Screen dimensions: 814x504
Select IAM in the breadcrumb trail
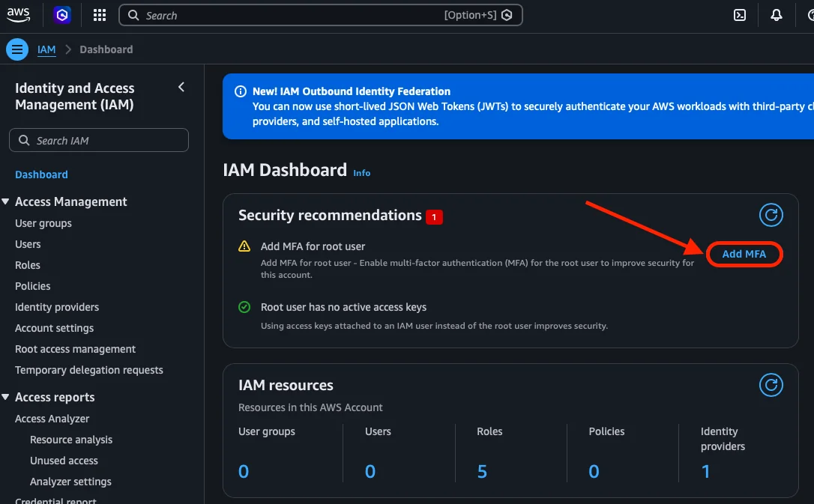(x=46, y=49)
